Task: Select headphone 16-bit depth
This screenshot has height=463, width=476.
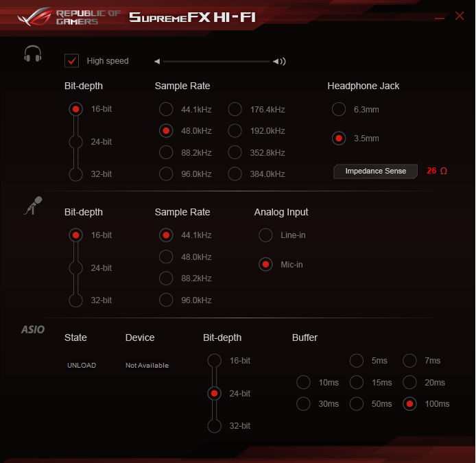Action: coord(75,109)
